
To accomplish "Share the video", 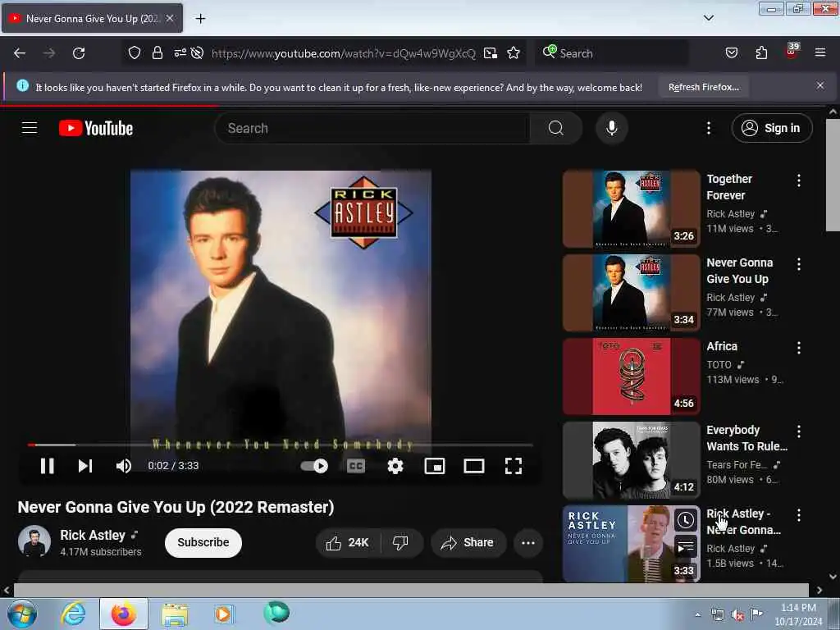I will (468, 543).
